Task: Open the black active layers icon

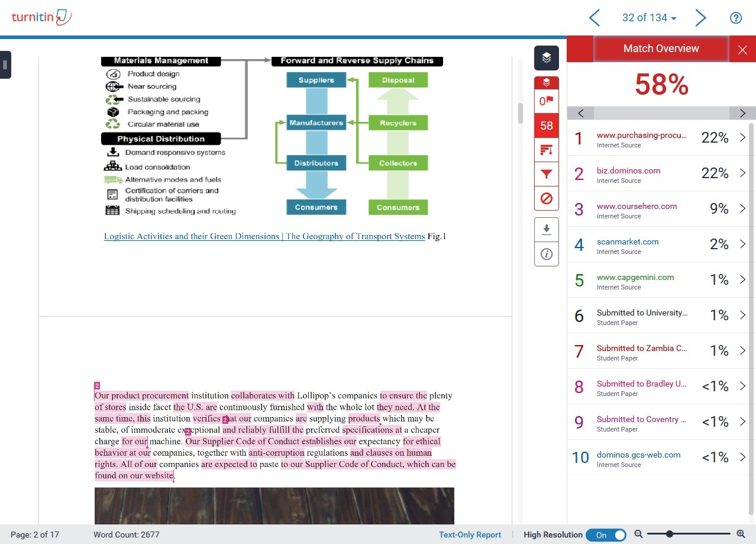Action: click(547, 58)
